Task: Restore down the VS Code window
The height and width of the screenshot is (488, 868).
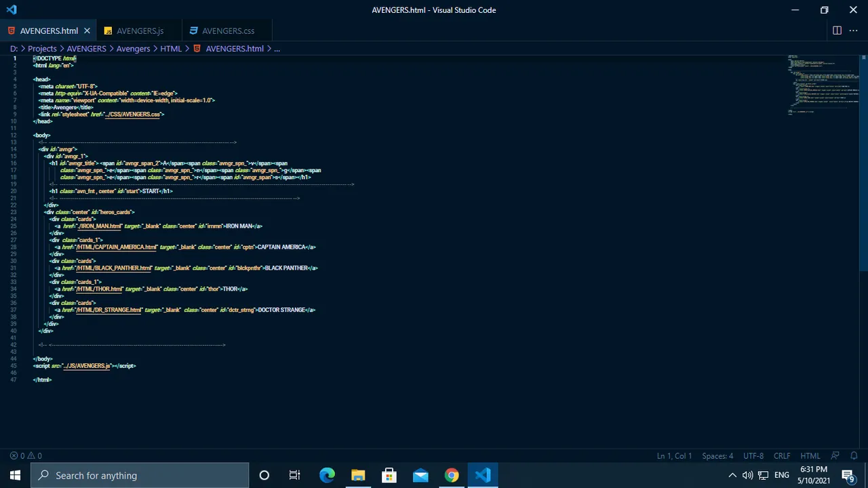Action: (824, 9)
